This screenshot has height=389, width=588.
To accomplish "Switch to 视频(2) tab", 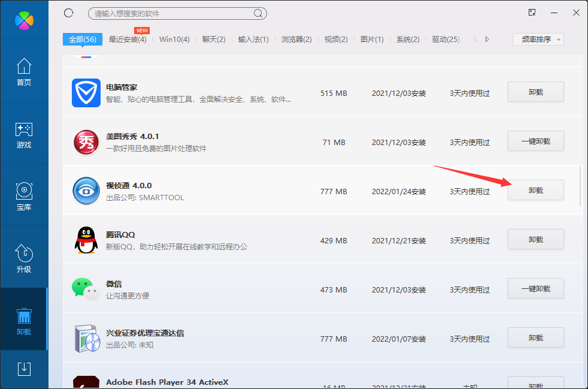I will tap(336, 40).
